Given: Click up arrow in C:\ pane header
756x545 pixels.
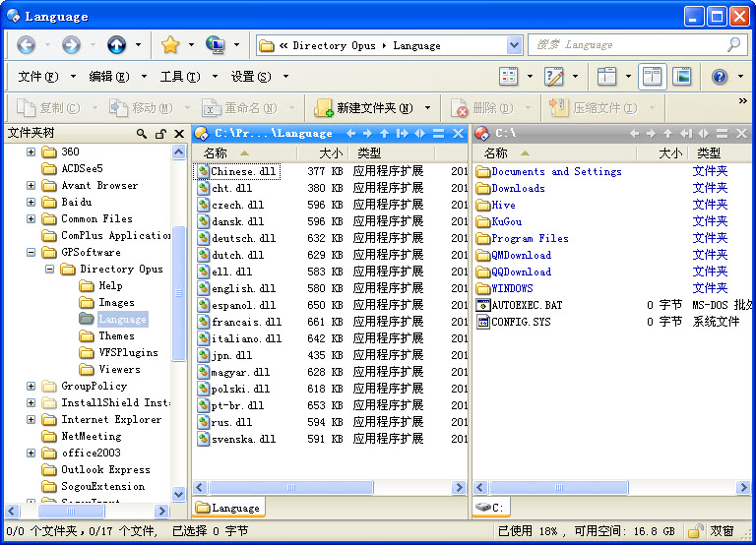Looking at the screenshot, I should [x=667, y=134].
